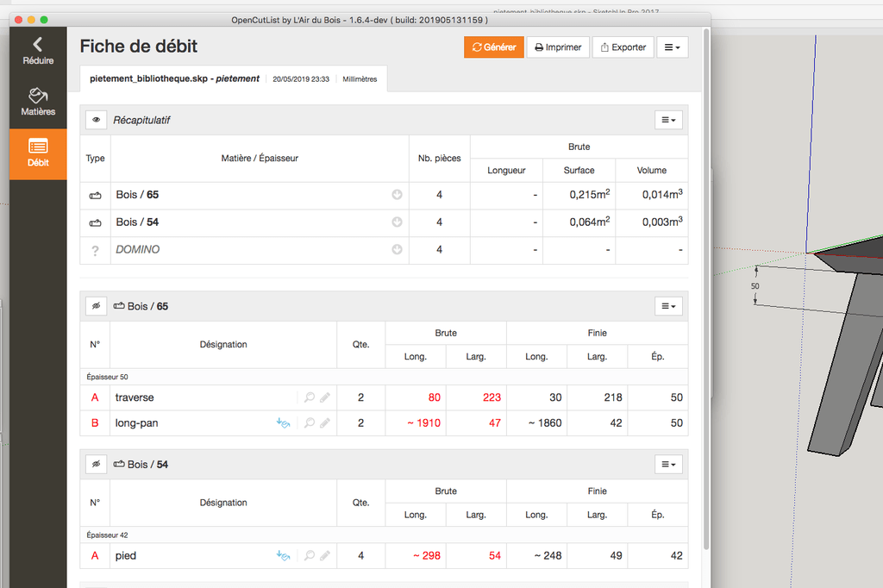This screenshot has width=883, height=588.
Task: Click the Matière / Épaisseur column header
Action: coord(260,159)
